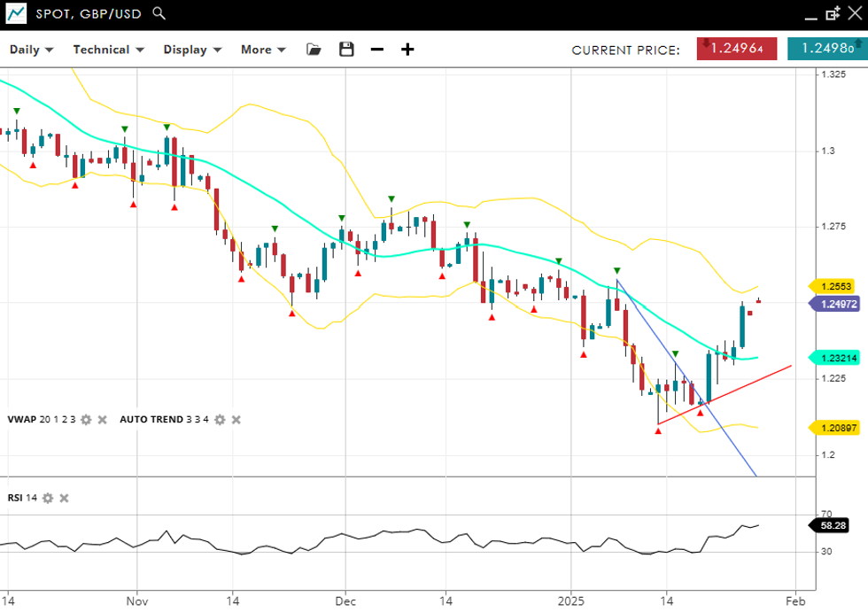
Task: Open the saved chart folder icon
Action: [x=314, y=50]
